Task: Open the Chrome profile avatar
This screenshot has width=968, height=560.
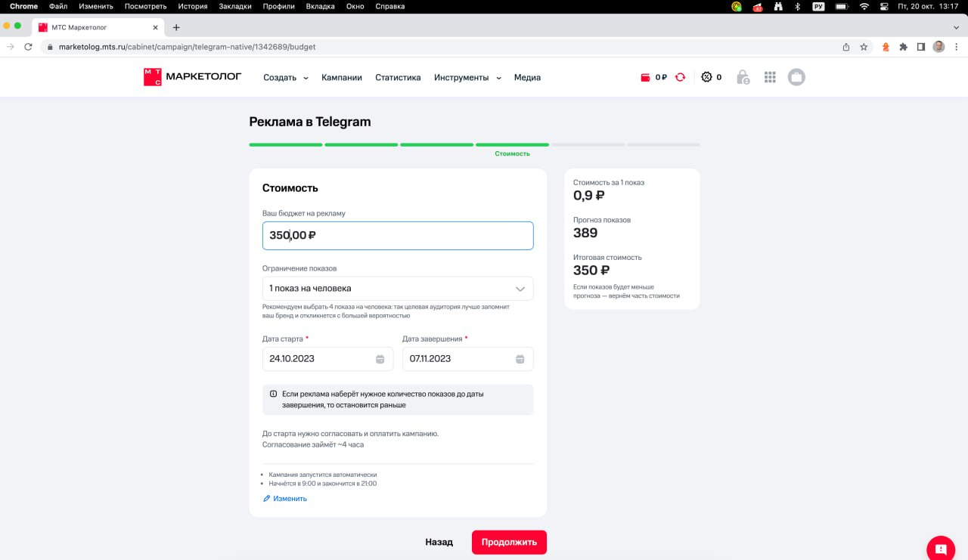Action: (x=939, y=47)
